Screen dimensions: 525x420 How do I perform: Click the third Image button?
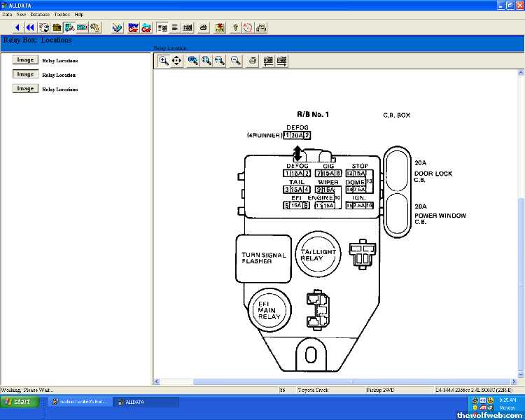(25, 89)
